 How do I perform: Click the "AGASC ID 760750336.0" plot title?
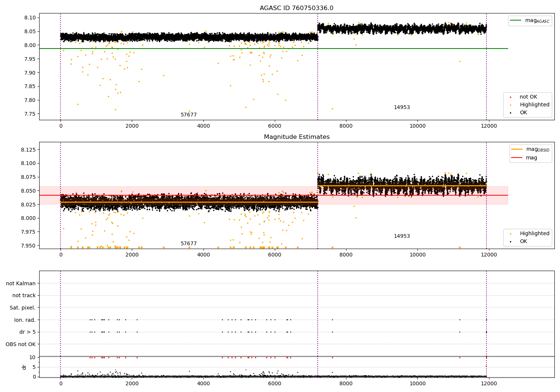296,8
